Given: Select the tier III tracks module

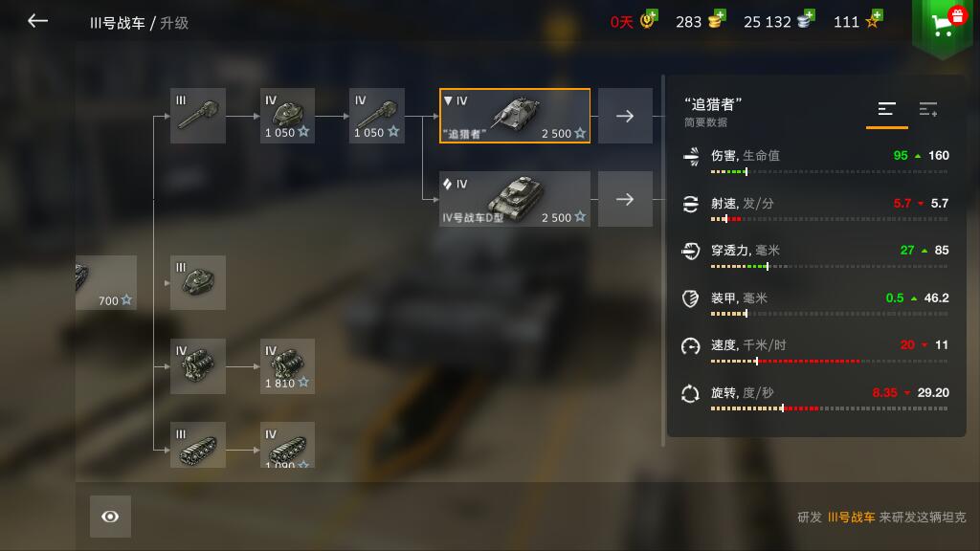Looking at the screenshot, I should [x=197, y=445].
